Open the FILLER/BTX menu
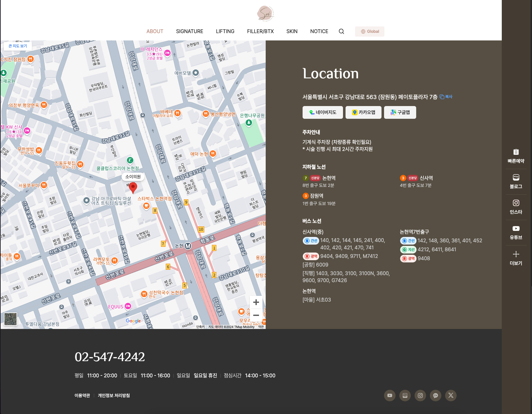This screenshot has width=532, height=414. tap(260, 31)
